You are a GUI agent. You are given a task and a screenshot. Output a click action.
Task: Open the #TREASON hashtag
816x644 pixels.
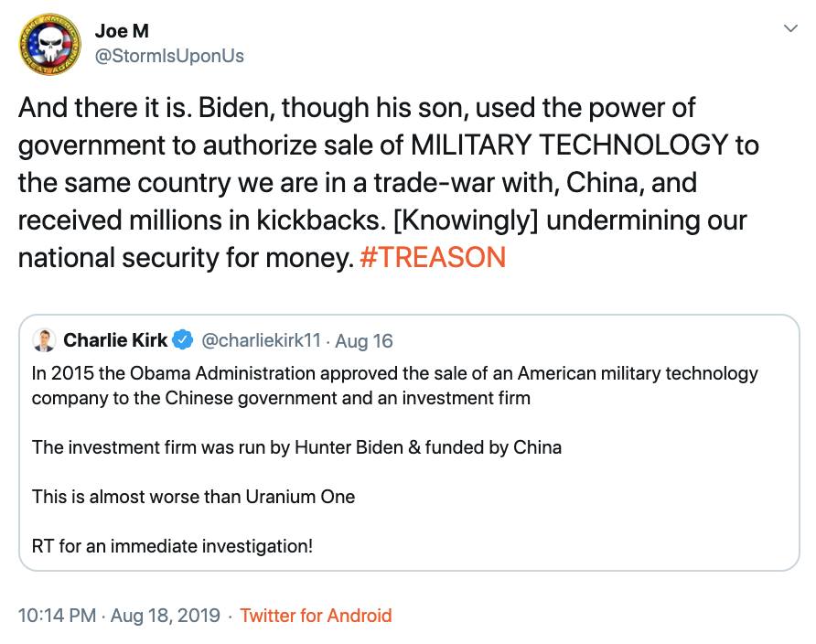[433, 256]
